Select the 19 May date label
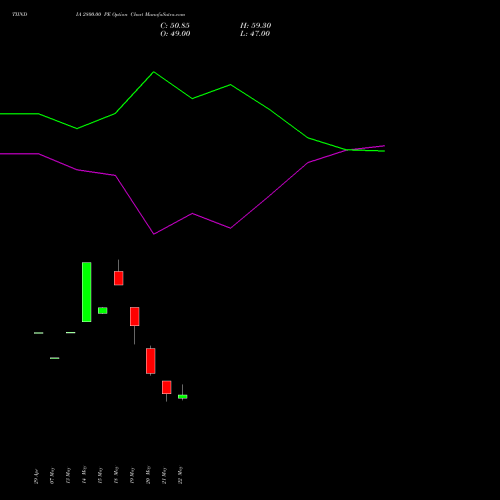The height and width of the screenshot is (500, 500). pos(132,475)
